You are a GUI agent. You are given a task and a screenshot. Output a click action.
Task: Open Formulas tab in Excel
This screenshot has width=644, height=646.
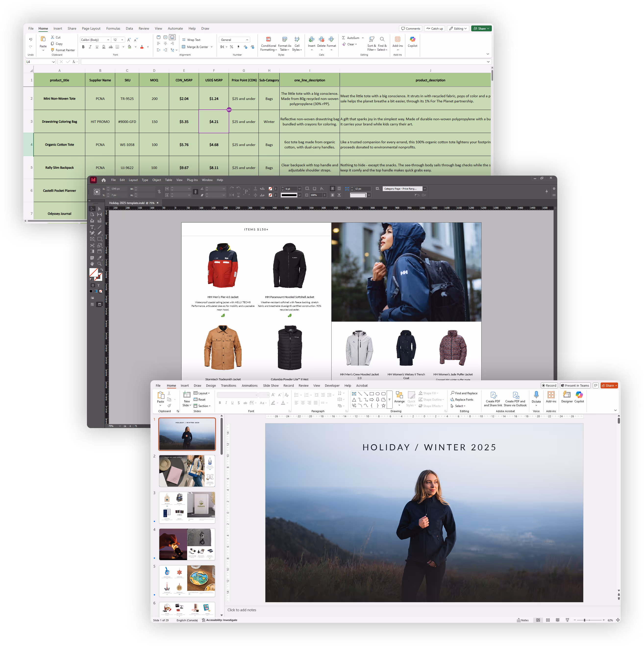(113, 28)
